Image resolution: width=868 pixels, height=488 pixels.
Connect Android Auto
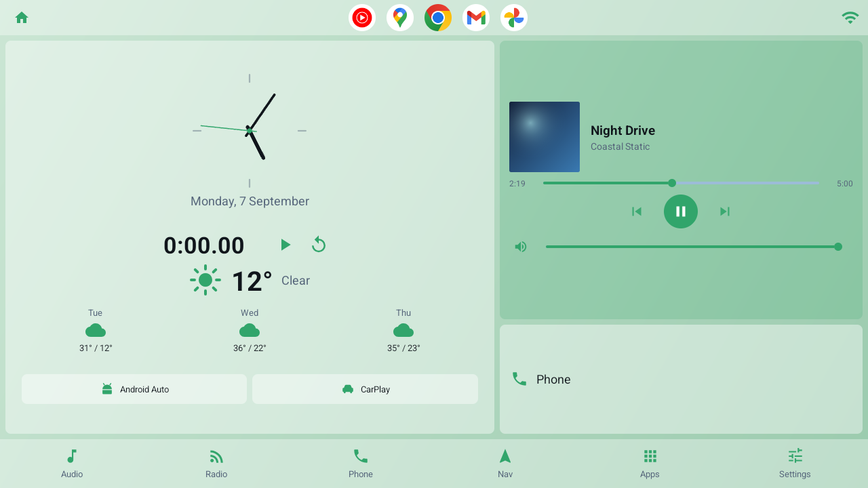click(x=134, y=389)
